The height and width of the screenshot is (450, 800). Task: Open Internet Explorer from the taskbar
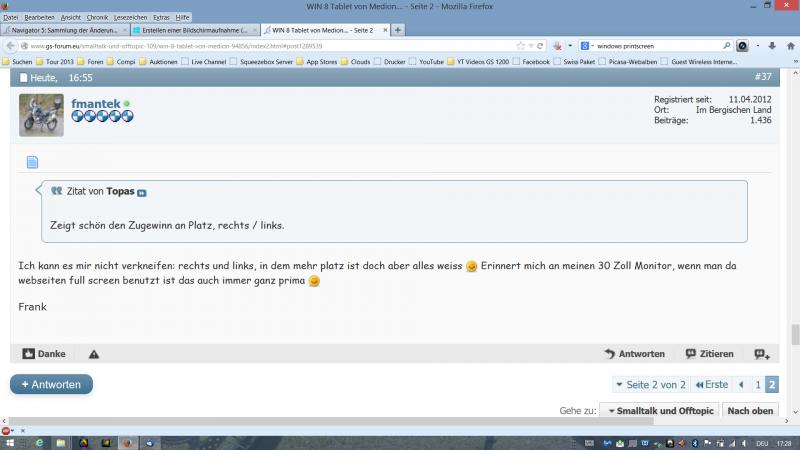(x=39, y=442)
